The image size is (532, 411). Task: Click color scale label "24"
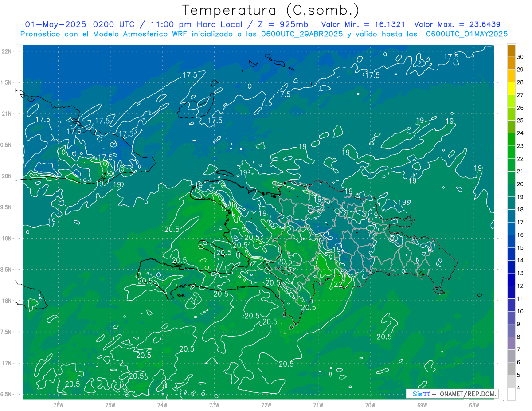520,133
